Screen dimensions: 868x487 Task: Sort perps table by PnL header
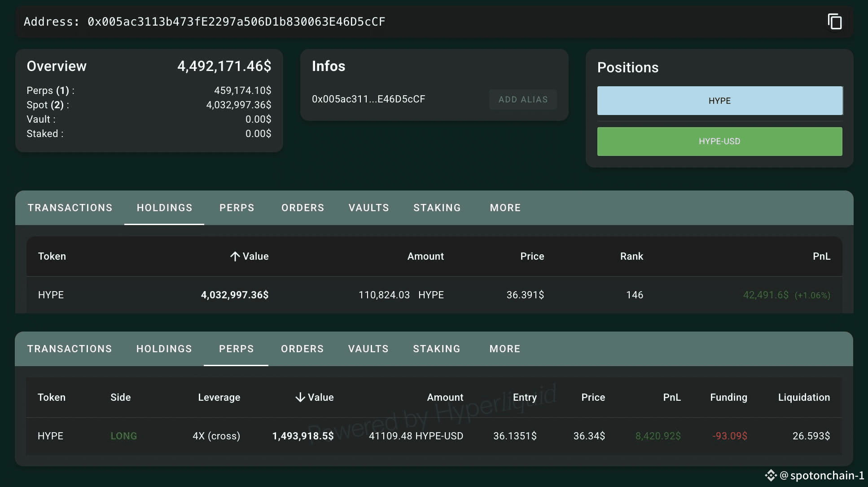click(x=672, y=398)
